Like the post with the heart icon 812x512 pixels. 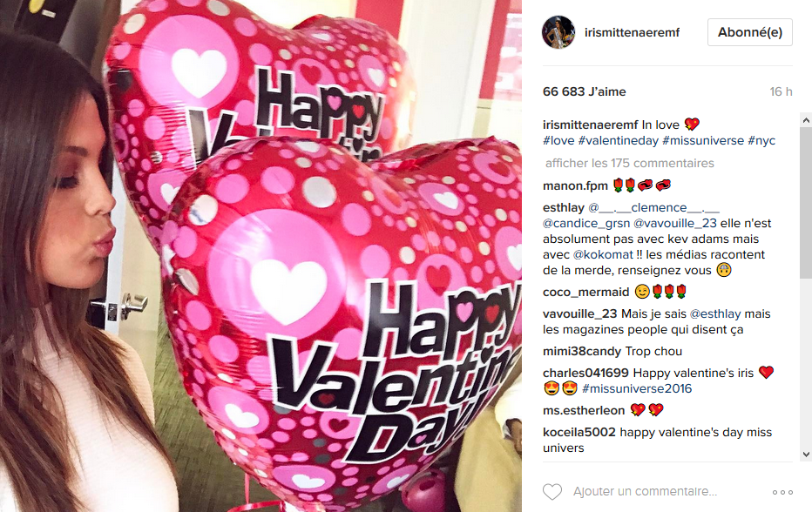click(x=552, y=492)
